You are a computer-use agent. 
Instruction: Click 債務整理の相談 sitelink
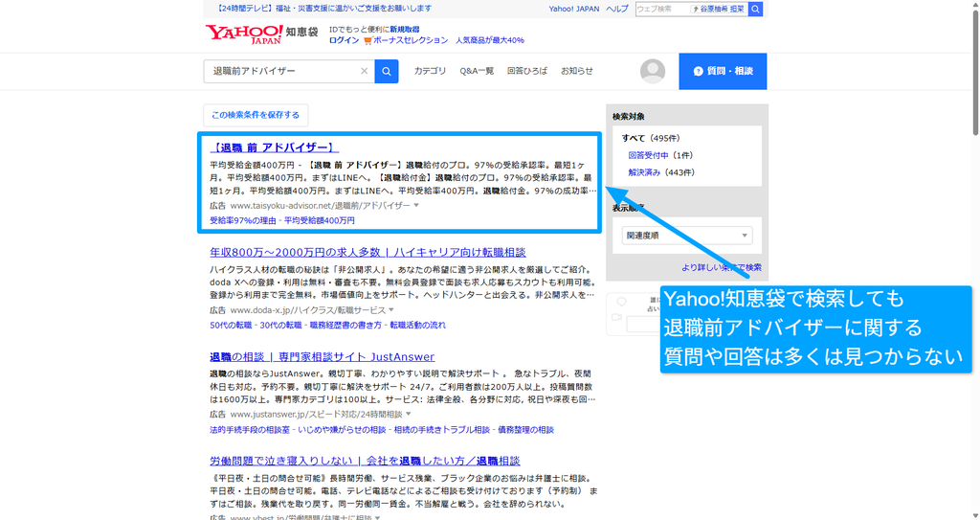[x=525, y=430]
